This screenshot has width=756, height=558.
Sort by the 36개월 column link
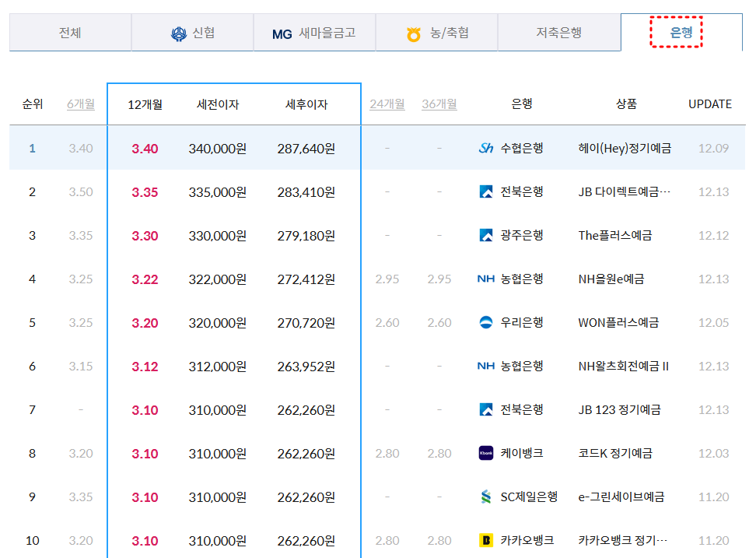[x=439, y=104]
